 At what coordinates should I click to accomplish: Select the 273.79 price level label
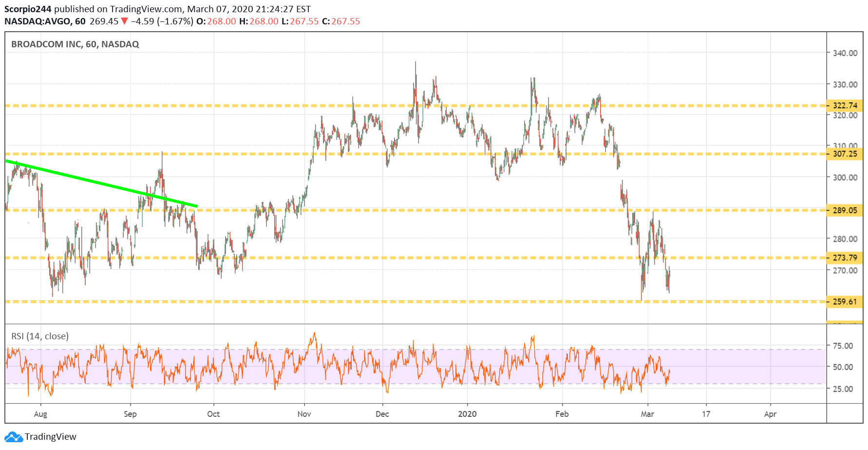[x=845, y=258]
